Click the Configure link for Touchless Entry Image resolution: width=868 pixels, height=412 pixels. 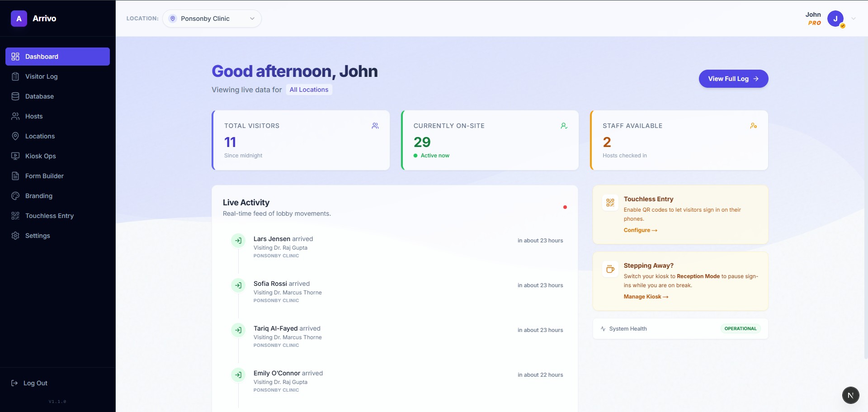tap(640, 230)
